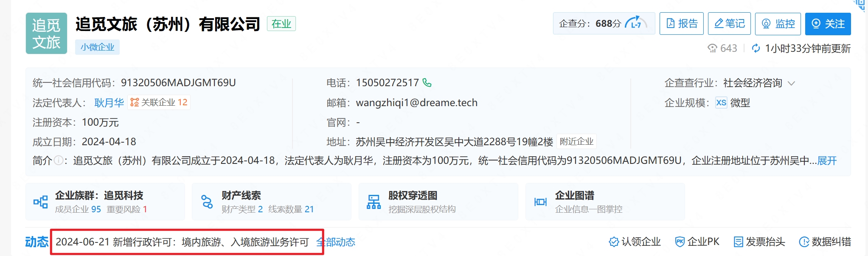Open the 企业族群：追觅科技 card
868x256 pixels.
(x=105, y=202)
